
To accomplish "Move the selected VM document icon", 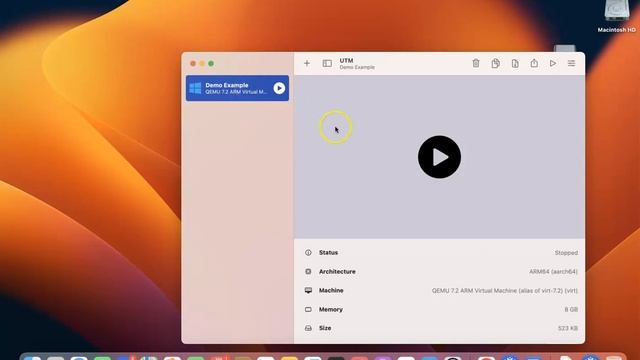I will pyautogui.click(x=515, y=63).
